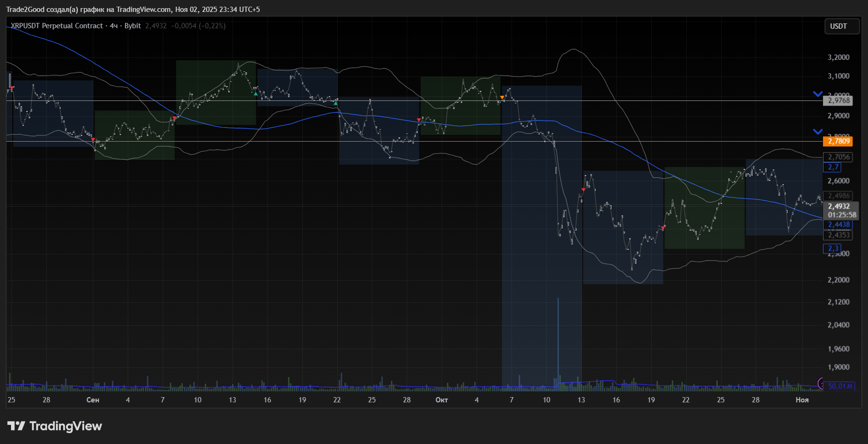Click the current price 2,4932 countdown label

[x=842, y=211]
